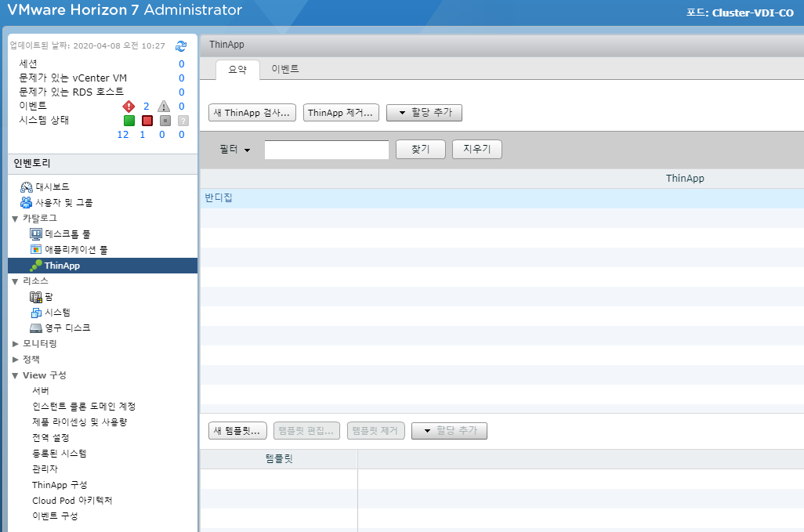The width and height of the screenshot is (804, 532).
Task: Open 데스크톱 풀 in the catalog
Action: coord(67,234)
